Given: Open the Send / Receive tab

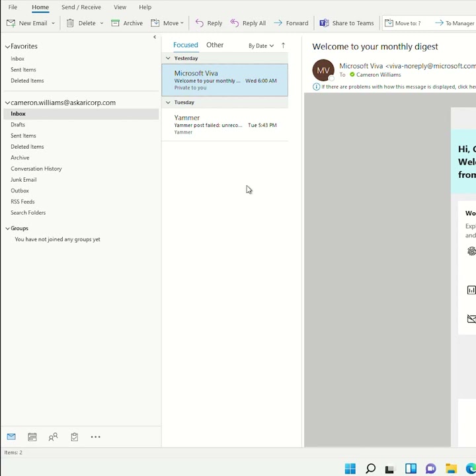Looking at the screenshot, I should [x=81, y=7].
